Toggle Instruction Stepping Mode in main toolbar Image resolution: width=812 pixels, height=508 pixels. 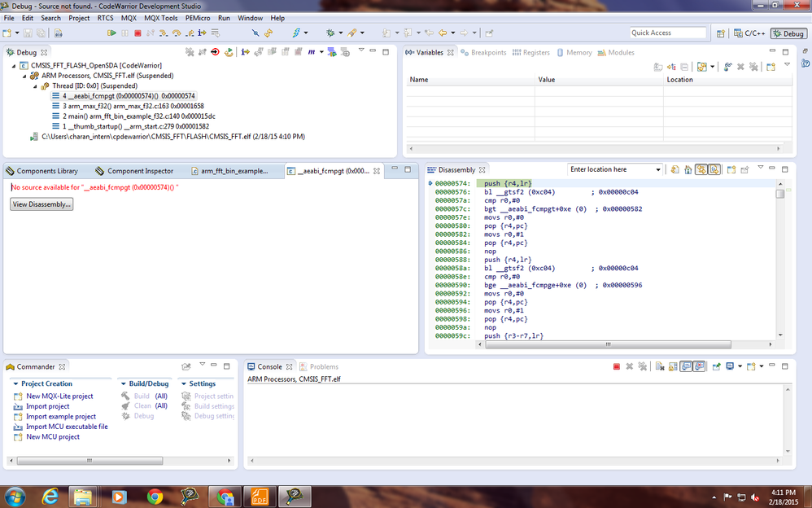[x=202, y=33]
